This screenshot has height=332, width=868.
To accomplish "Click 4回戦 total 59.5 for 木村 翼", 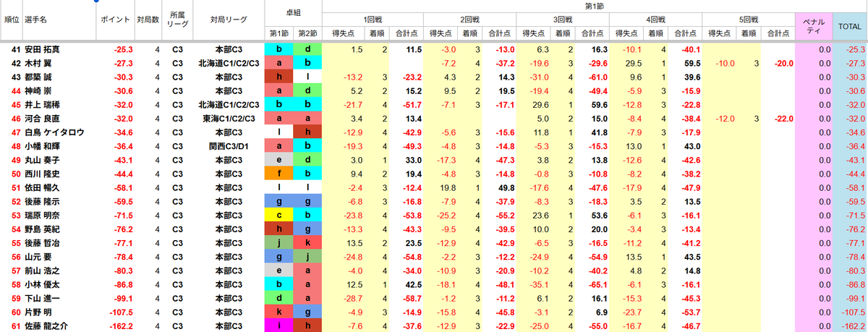I will (692, 63).
